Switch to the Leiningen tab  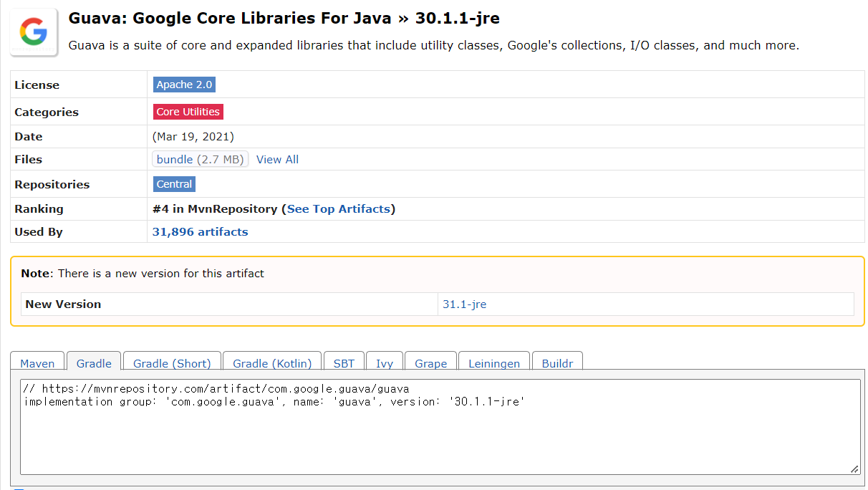(494, 362)
